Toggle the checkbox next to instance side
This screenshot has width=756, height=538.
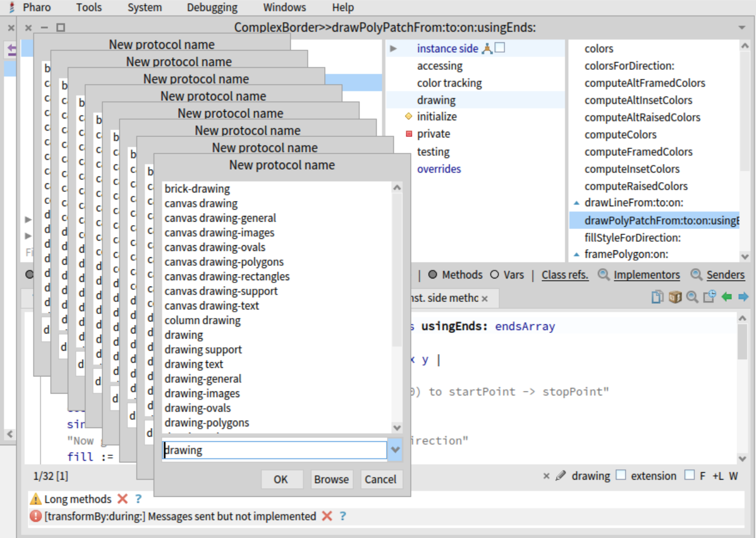[500, 48]
